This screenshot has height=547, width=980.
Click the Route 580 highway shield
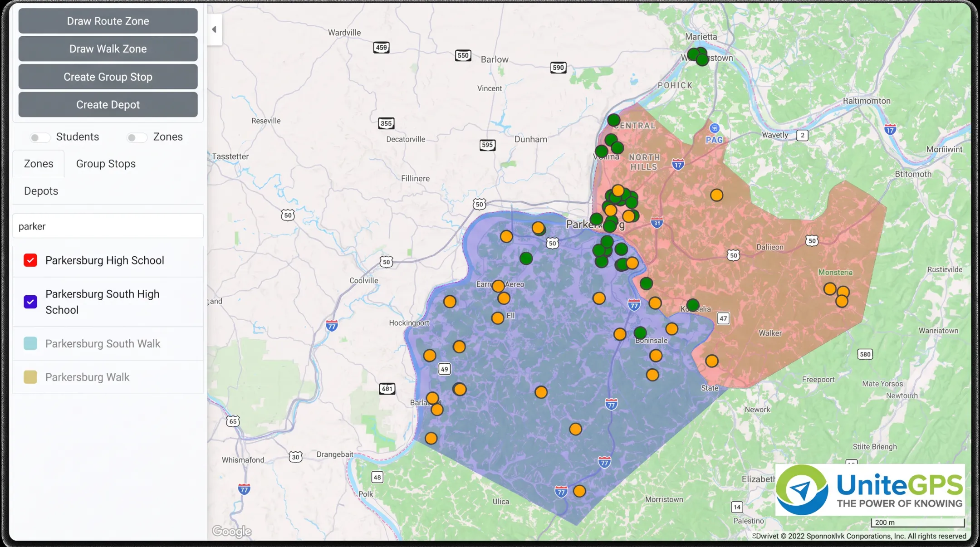[x=865, y=354]
